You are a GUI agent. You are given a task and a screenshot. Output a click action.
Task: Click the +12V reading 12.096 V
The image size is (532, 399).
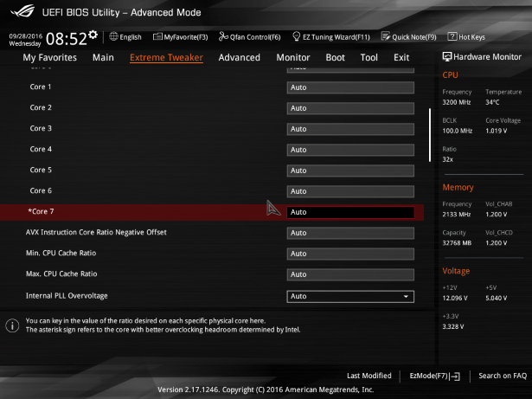(455, 298)
